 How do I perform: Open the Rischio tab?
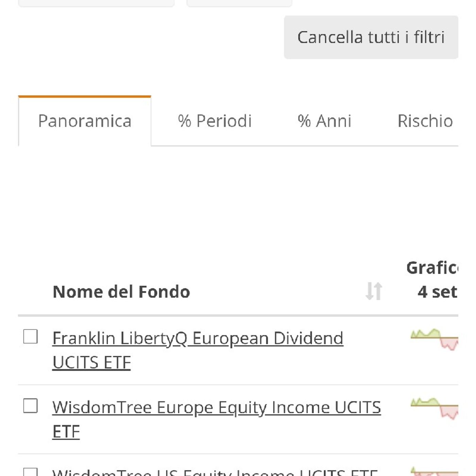[425, 121]
